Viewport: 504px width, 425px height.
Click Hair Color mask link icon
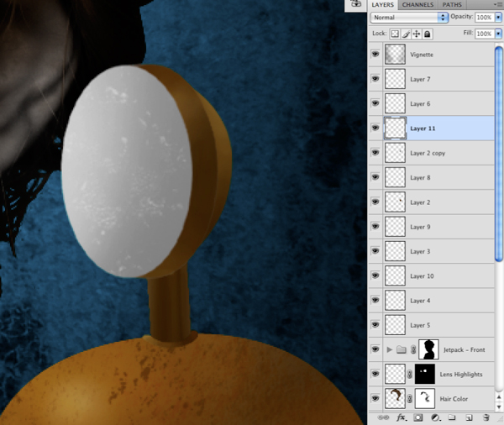click(410, 399)
